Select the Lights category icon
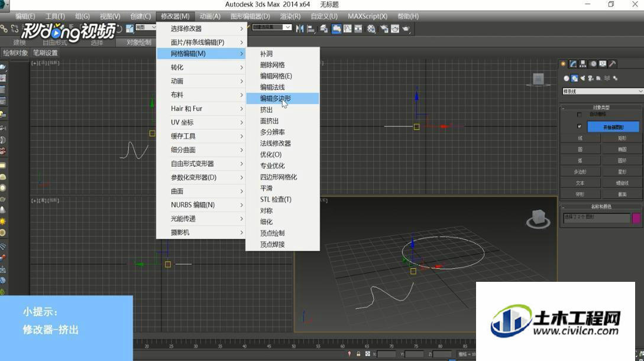 tap(582, 78)
